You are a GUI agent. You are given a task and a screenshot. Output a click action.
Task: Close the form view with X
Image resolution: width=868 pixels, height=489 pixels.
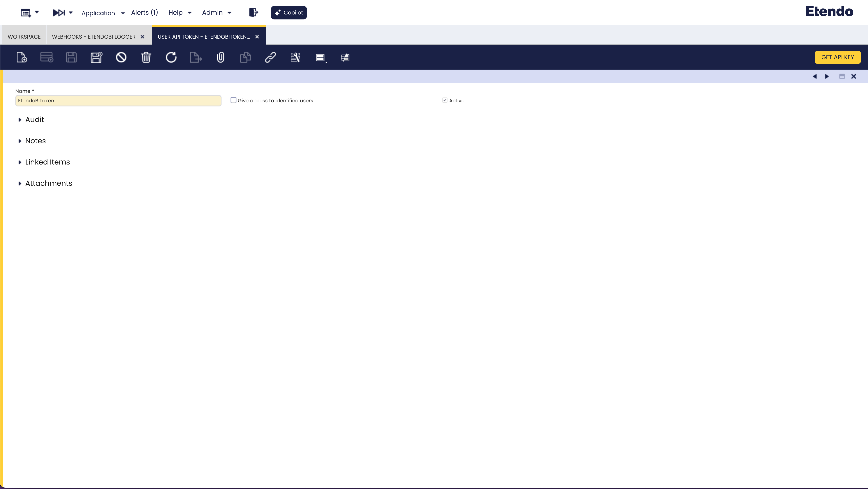(854, 76)
